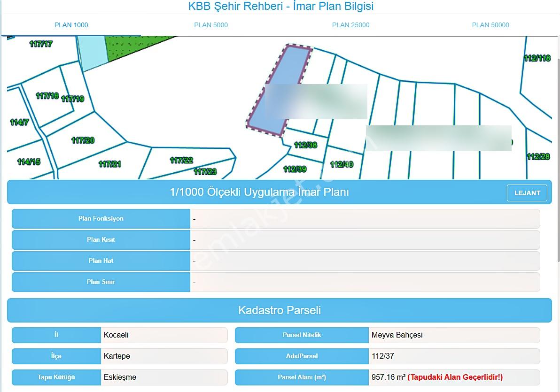Click the vertical scrollbar on the right

click(558, 161)
